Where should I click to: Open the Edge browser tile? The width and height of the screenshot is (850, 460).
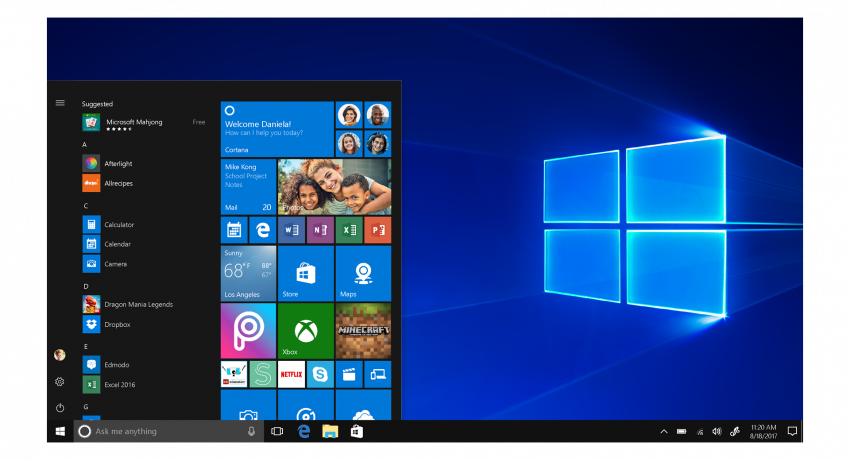tap(263, 230)
